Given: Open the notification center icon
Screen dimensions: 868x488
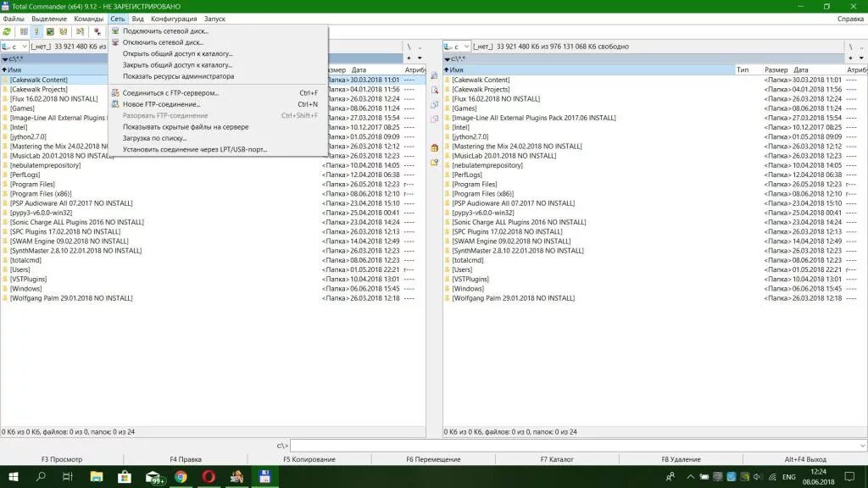Looking at the screenshot, I should 849,476.
